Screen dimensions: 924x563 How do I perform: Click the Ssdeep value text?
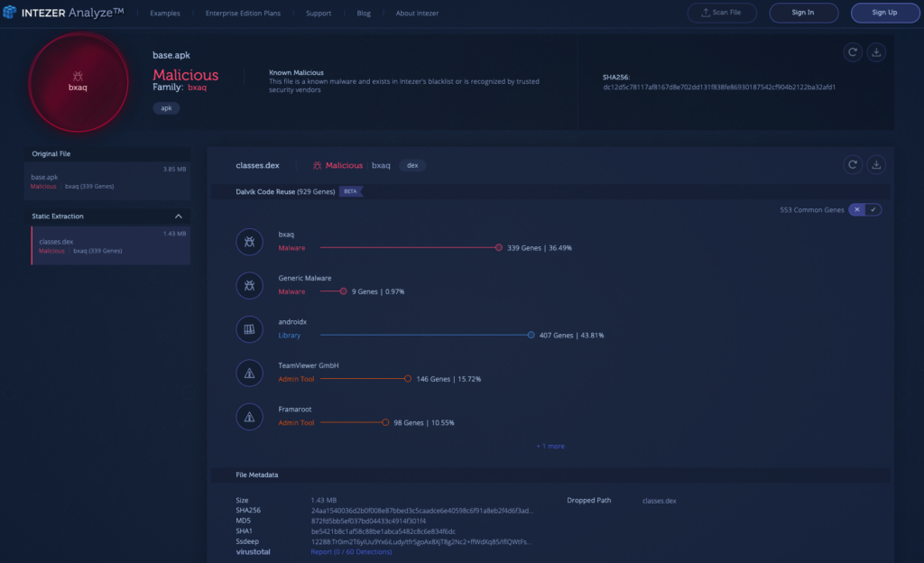tap(421, 542)
